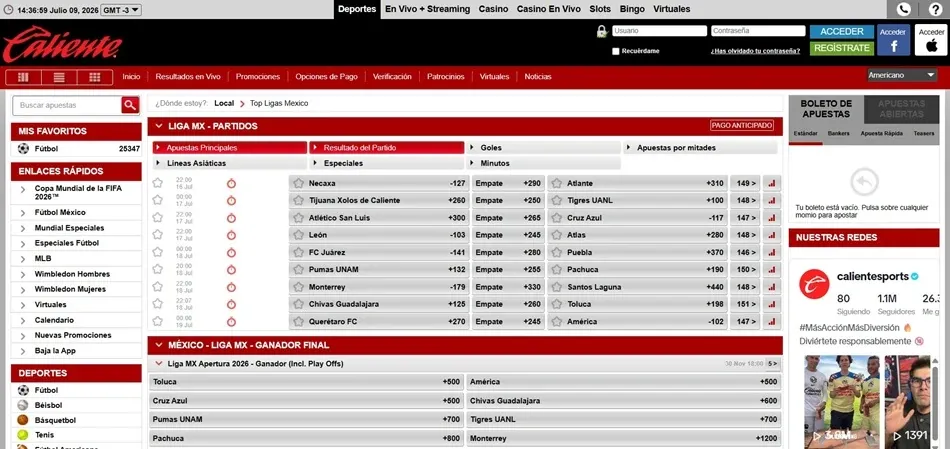The height and width of the screenshot is (449, 950).
Task: Click the star icon beside the Tigres UANL selection
Action: tap(557, 201)
